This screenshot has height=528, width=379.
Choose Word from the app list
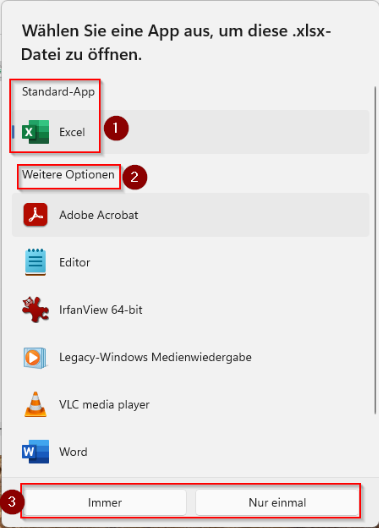tap(191, 452)
